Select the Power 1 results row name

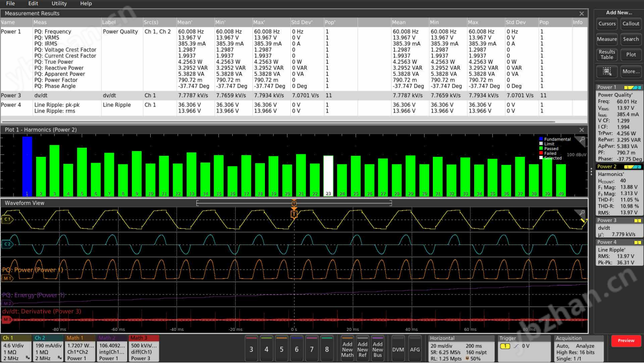(11, 32)
